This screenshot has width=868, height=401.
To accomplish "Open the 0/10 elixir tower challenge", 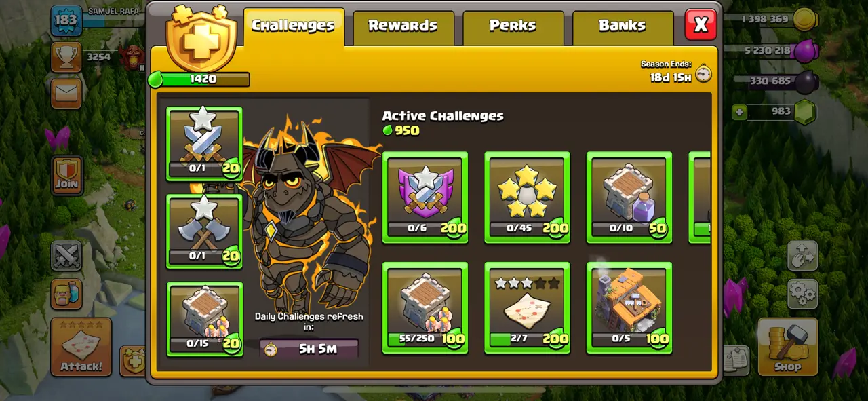I will tap(629, 197).
